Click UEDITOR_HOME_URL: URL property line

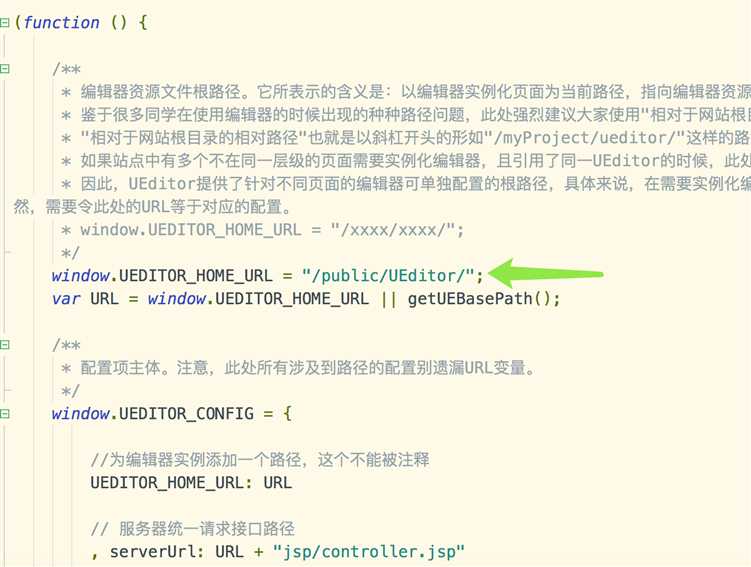tap(191, 482)
